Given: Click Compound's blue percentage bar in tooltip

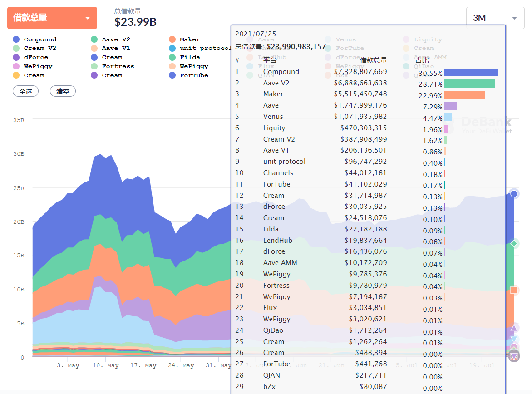Looking at the screenshot, I should 471,72.
